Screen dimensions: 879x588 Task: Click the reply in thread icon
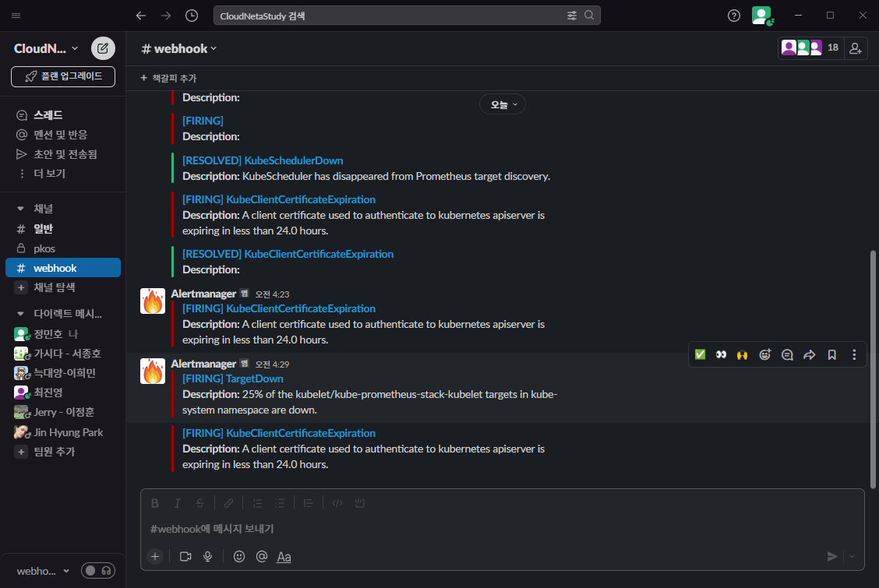click(787, 355)
